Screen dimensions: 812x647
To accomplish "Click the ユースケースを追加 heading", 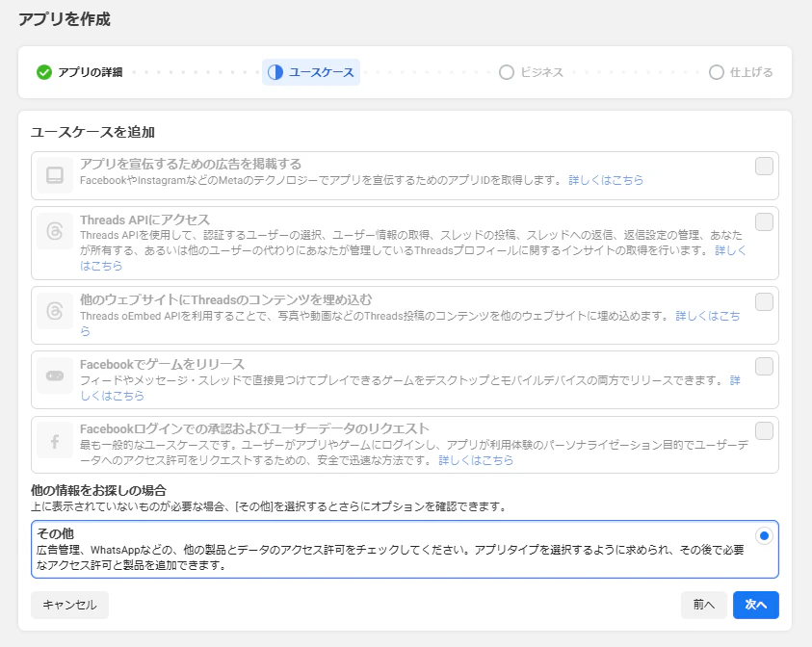I will point(92,132).
